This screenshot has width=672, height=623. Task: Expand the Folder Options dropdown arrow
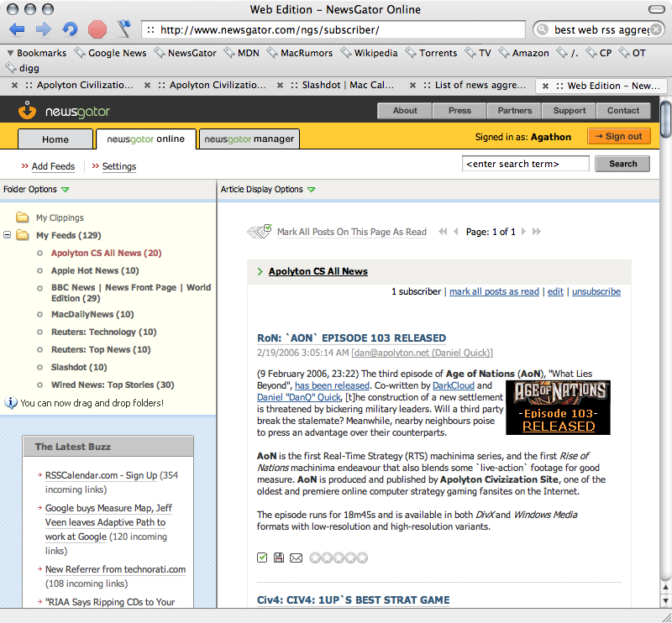point(66,190)
